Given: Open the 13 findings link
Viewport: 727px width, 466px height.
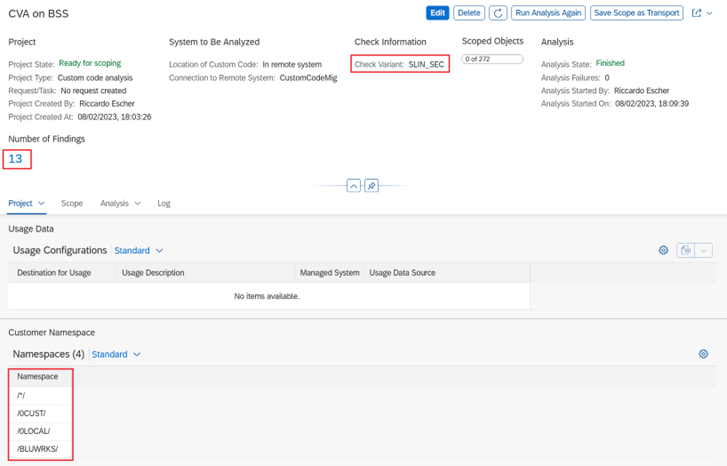Looking at the screenshot, I should click(15, 158).
